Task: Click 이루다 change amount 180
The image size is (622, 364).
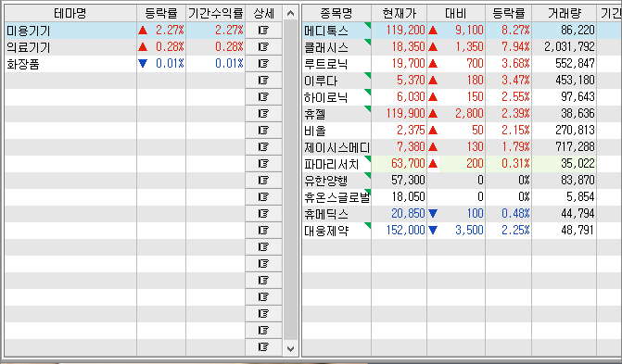Action: 475,80
